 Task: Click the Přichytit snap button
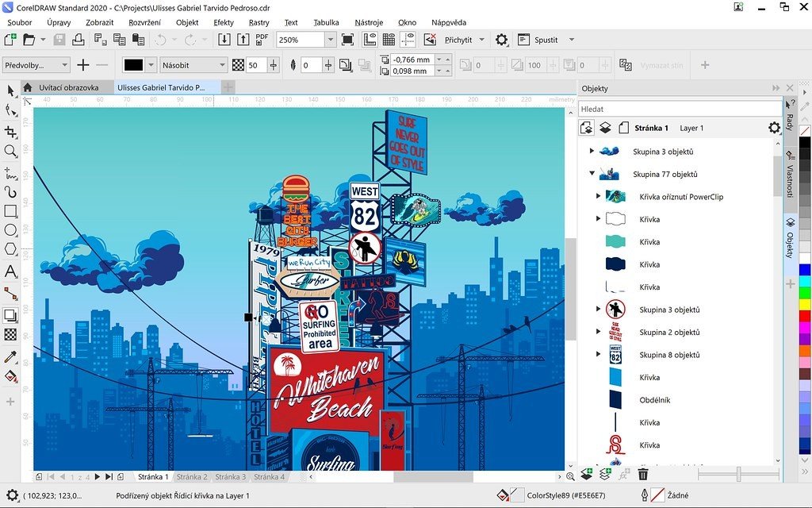pos(458,40)
